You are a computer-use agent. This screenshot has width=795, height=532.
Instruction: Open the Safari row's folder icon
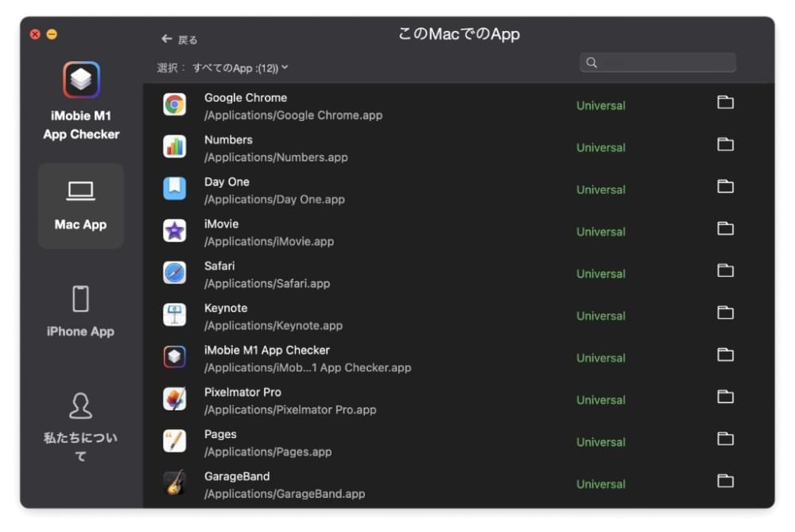[x=725, y=271]
